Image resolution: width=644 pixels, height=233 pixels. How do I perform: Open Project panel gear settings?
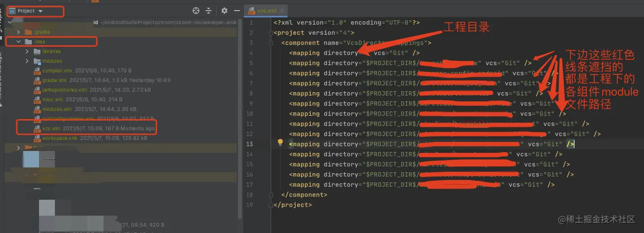tap(224, 11)
